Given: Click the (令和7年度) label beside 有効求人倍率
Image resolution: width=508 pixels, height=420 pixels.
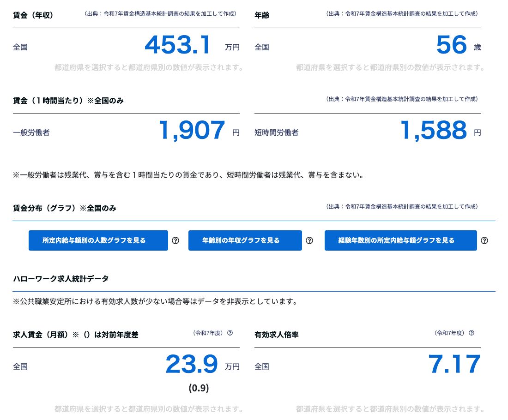Looking at the screenshot, I should tap(449, 333).
